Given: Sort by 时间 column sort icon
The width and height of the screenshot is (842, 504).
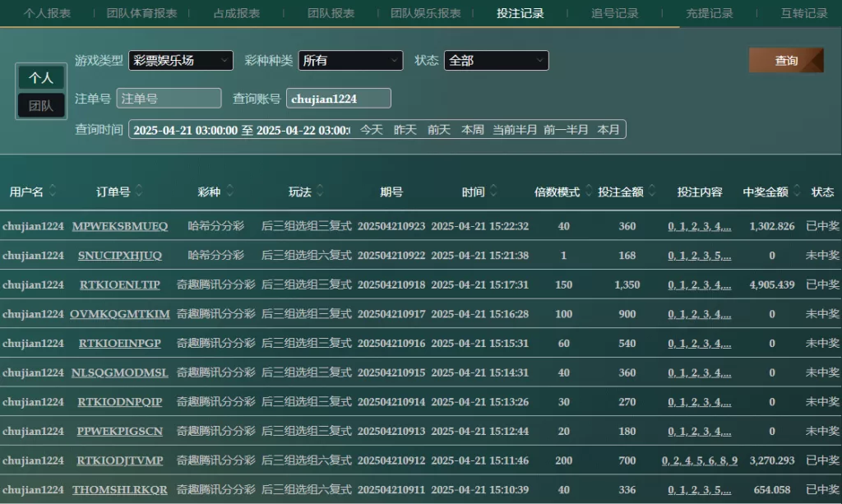Looking at the screenshot, I should tap(493, 191).
